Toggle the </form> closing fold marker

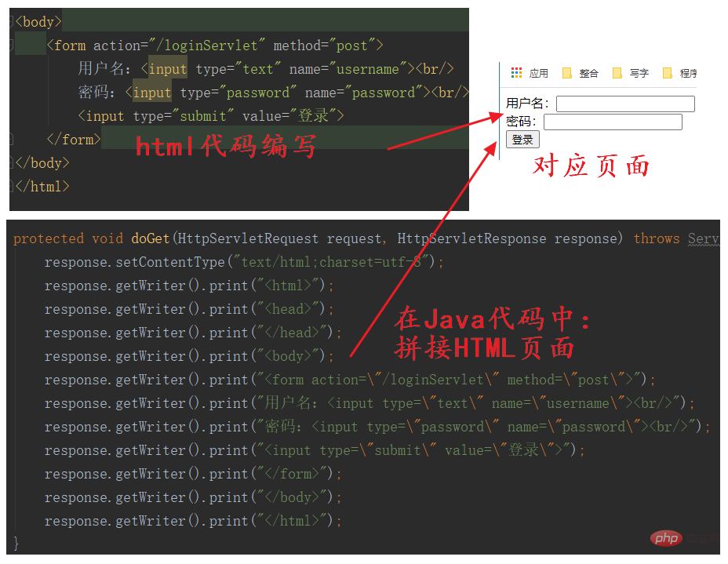pyautogui.click(x=12, y=139)
